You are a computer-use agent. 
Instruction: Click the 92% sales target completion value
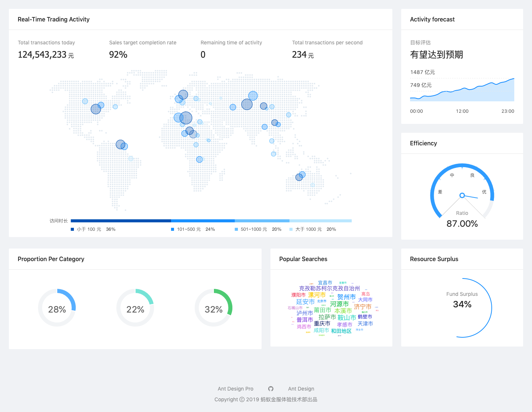point(118,55)
